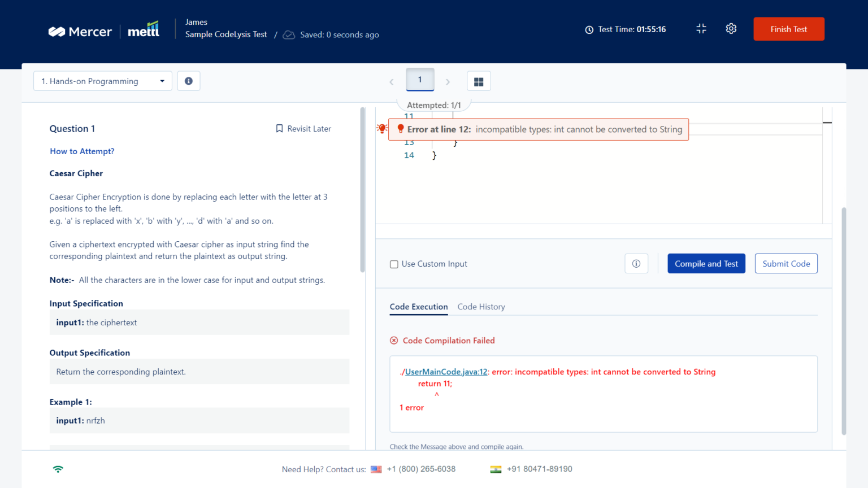The height and width of the screenshot is (488, 868).
Task: Open the Hands-on Programming section dropdown
Action: pos(102,81)
